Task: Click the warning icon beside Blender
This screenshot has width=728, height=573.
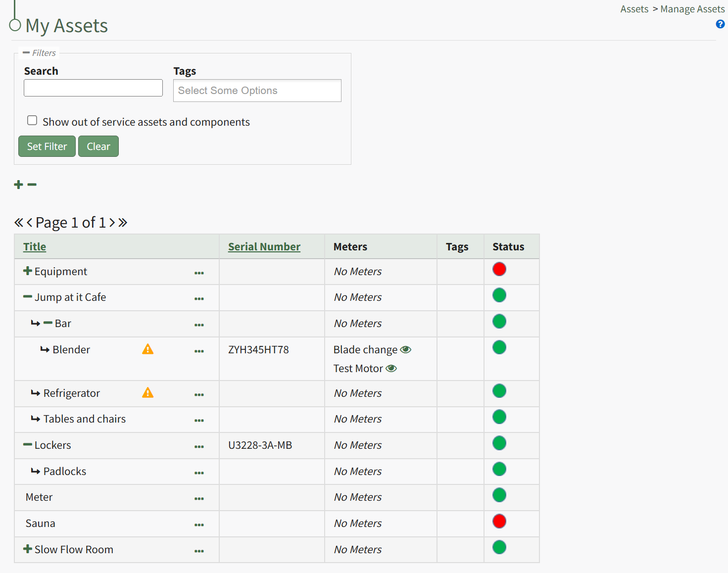Action: [147, 349]
